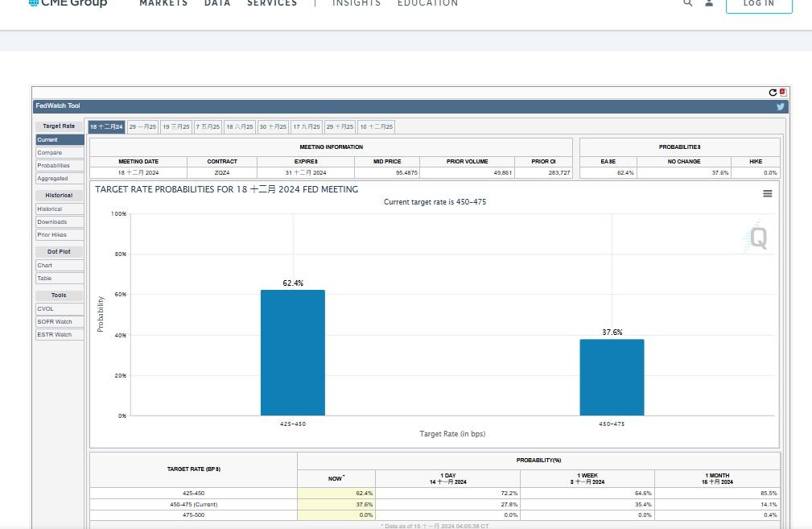Open the SERVICES navigation menu
This screenshot has width=812, height=529.
click(272, 3)
